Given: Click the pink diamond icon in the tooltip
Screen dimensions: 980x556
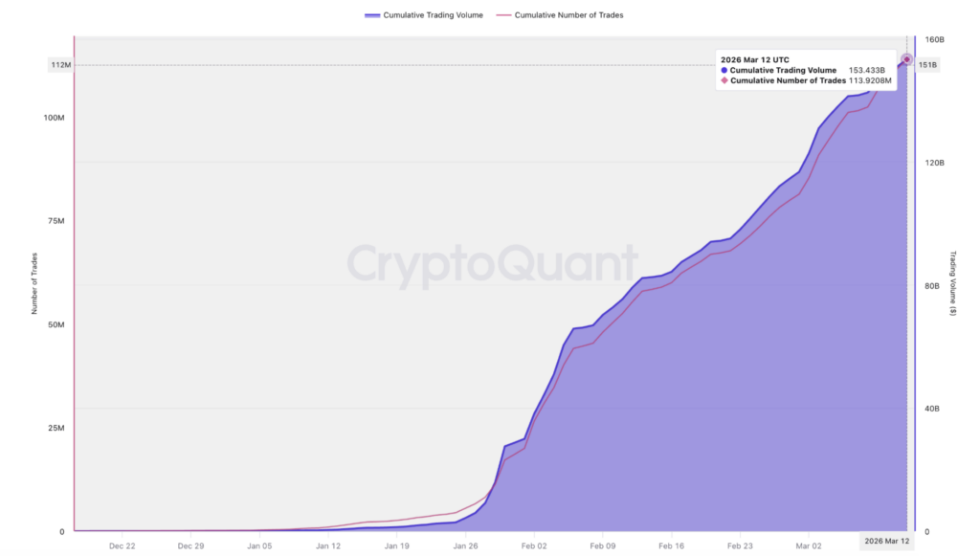Looking at the screenshot, I should pyautogui.click(x=724, y=81).
